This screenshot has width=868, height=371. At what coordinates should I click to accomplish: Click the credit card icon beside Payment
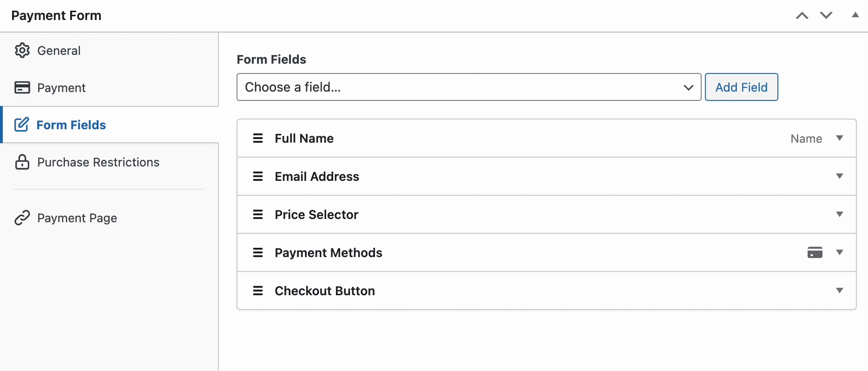22,87
